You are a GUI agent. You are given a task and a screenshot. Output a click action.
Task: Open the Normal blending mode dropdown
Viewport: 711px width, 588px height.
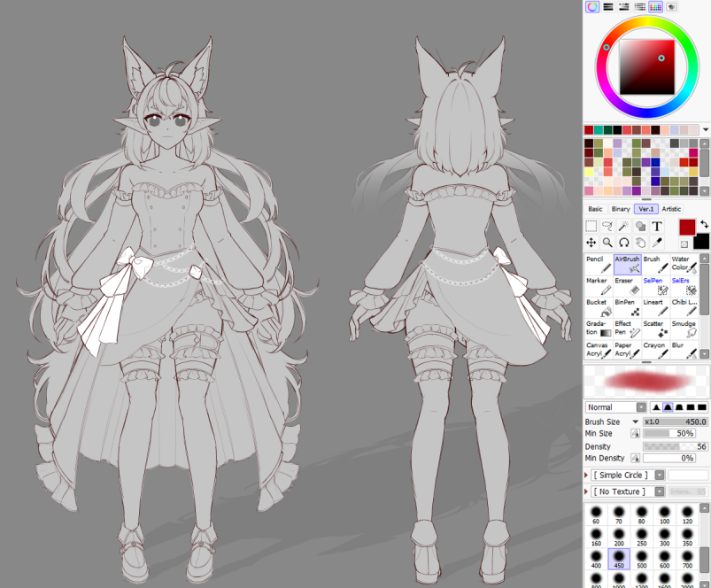[641, 407]
